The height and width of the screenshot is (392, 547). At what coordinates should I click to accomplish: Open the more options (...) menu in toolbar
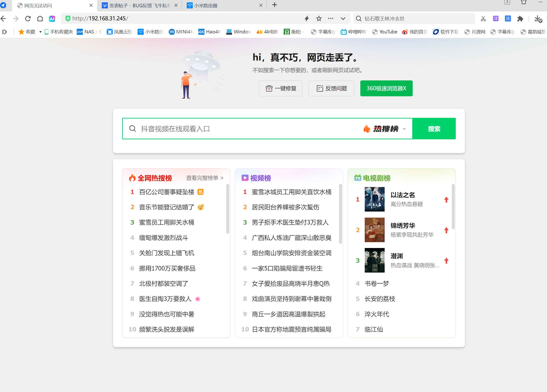tap(331, 18)
